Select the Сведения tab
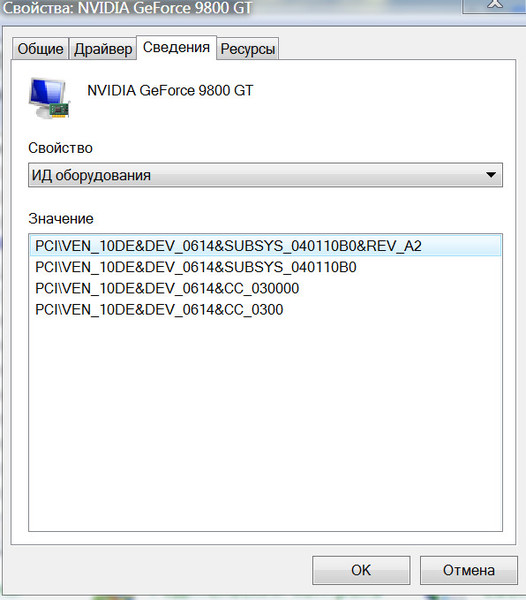Viewport: 526px width, 600px height. click(x=176, y=47)
